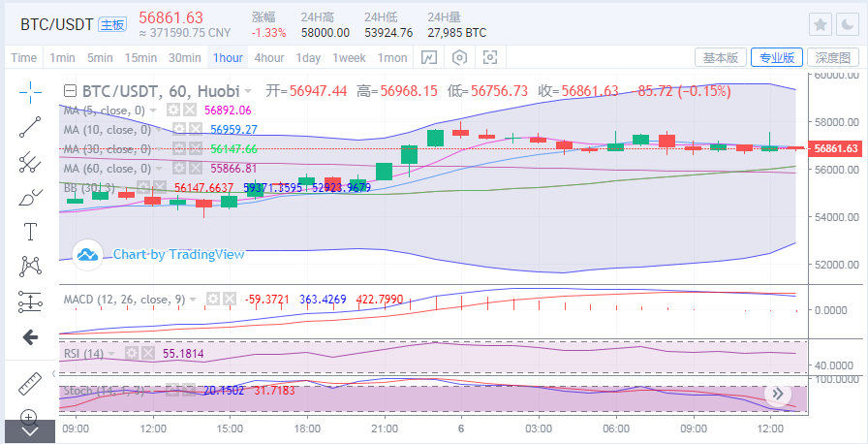Select the 15min interval
Image resolution: width=868 pixels, height=444 pixels.
click(140, 57)
